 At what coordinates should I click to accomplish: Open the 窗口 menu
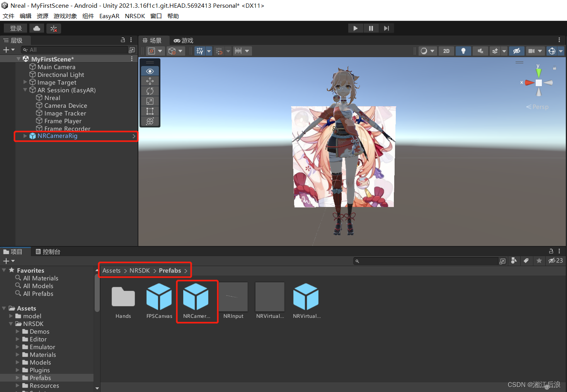[156, 16]
